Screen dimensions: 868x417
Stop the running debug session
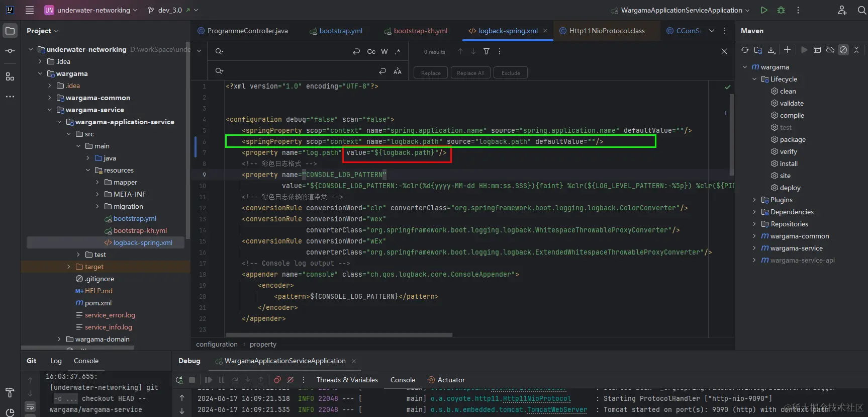coord(192,380)
